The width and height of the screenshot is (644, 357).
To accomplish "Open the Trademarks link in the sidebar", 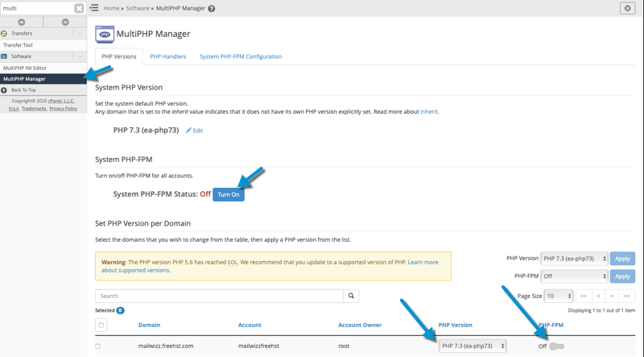I will (34, 109).
